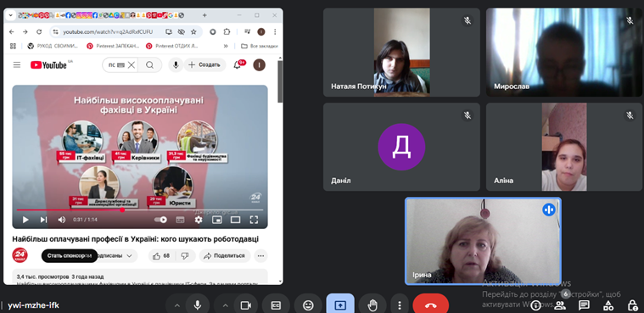Image resolution: width=644 pixels, height=313 pixels.
Task: Click the YouTube address bar URL
Action: (108, 31)
